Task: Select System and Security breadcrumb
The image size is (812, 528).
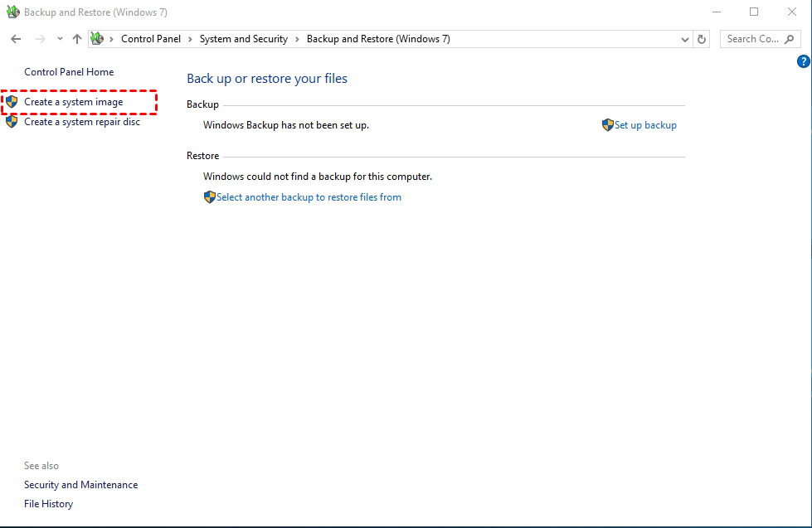Action: pyautogui.click(x=243, y=39)
